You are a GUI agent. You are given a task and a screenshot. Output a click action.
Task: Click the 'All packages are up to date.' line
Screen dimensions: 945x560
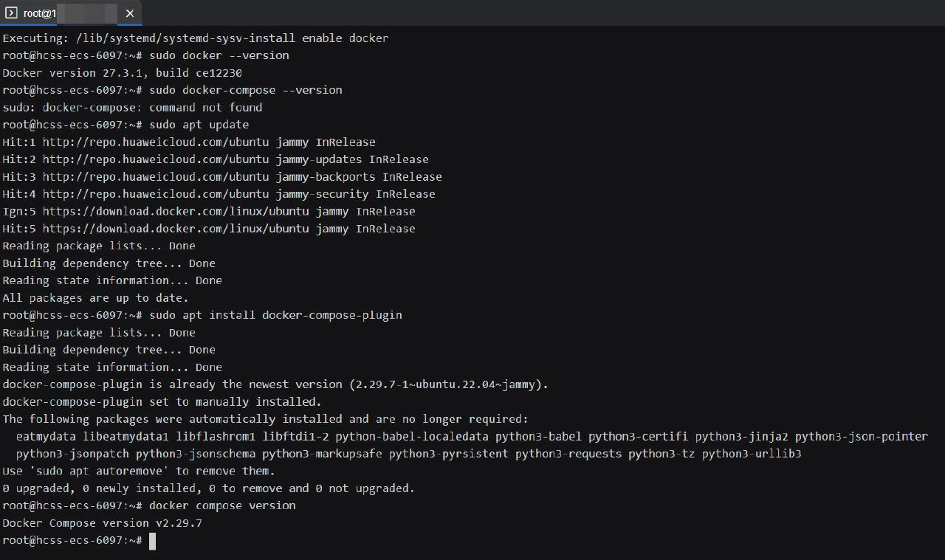click(x=96, y=298)
